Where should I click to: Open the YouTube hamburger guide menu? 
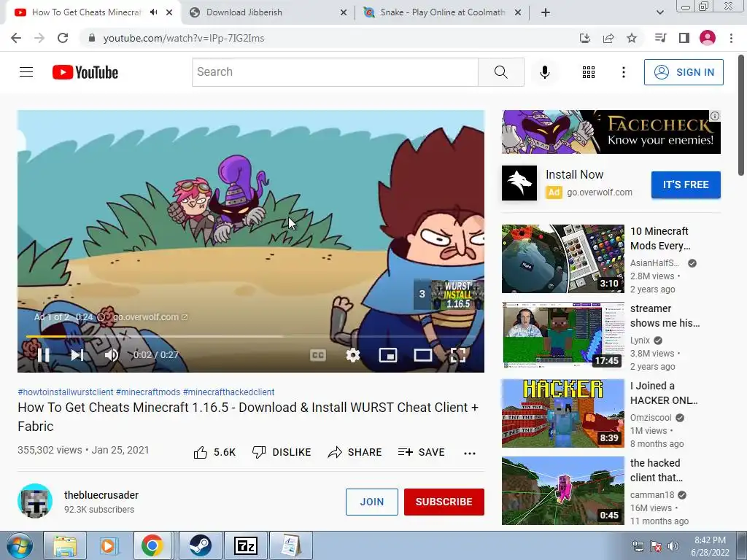(x=26, y=72)
